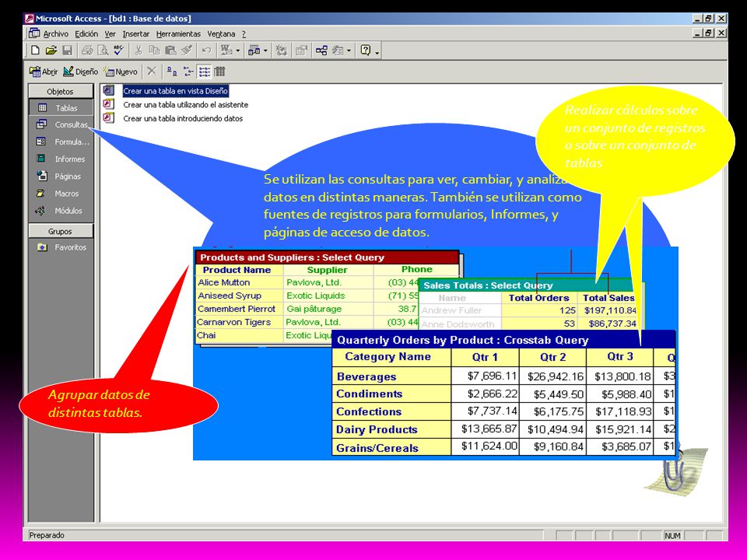Select Módulos in the objects pane
This screenshot has width=747, height=560.
pos(59,211)
